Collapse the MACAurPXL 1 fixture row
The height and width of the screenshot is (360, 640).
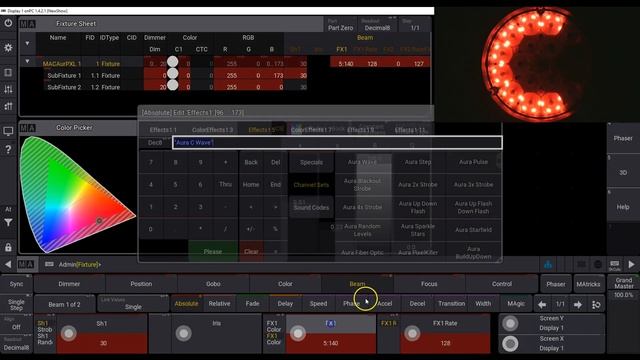[x=27, y=62]
